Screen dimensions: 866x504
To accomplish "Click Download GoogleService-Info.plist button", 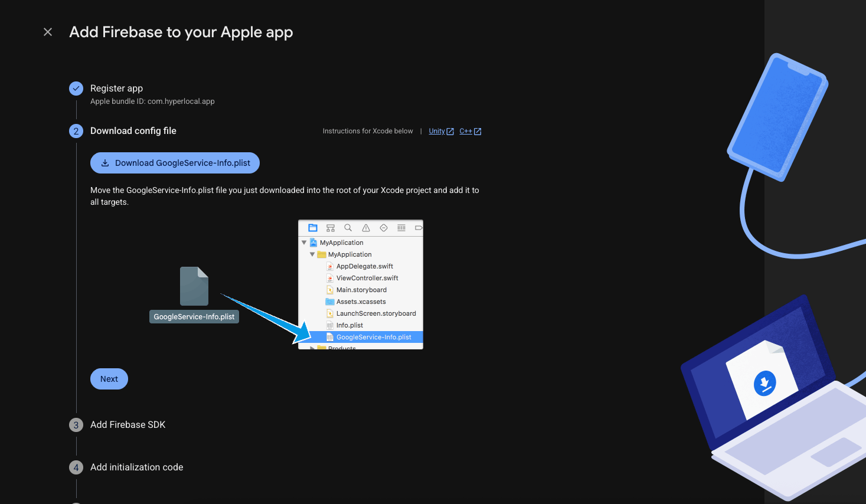I will 175,163.
